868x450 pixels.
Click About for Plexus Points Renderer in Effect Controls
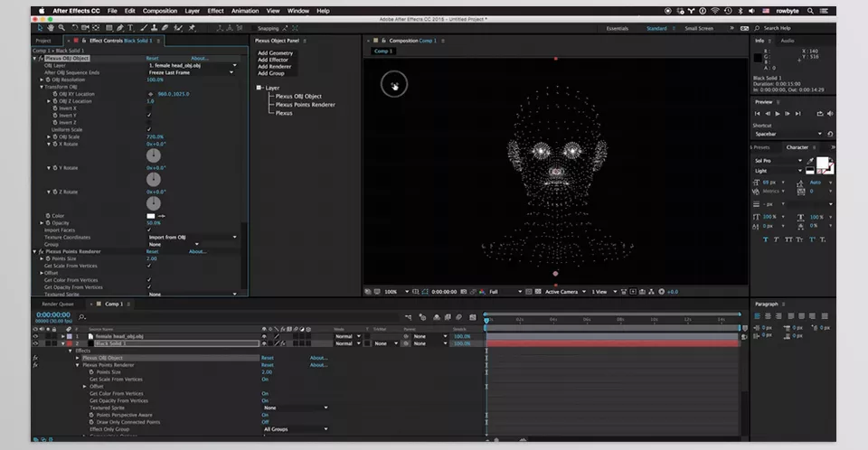point(197,251)
